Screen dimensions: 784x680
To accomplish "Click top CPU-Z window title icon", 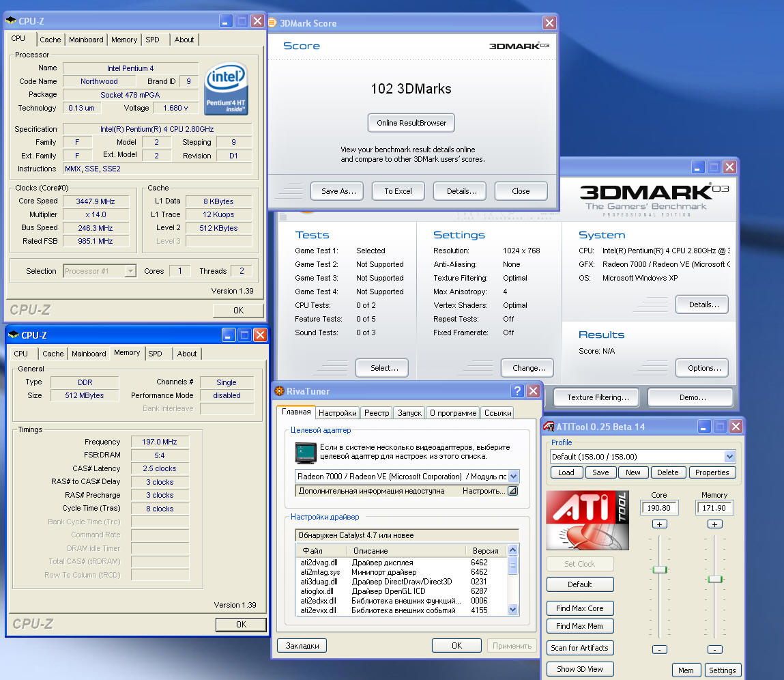I will [11, 20].
